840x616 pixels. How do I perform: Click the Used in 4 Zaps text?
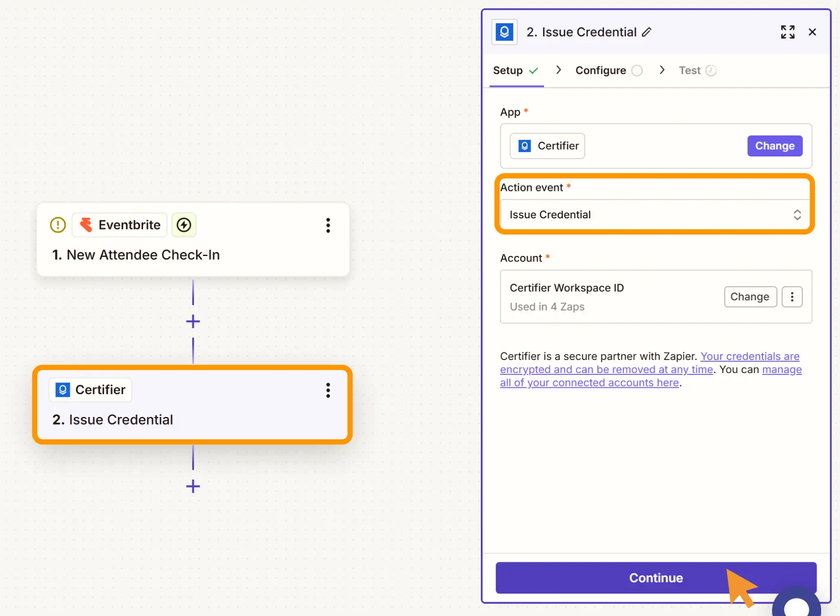[x=547, y=307]
